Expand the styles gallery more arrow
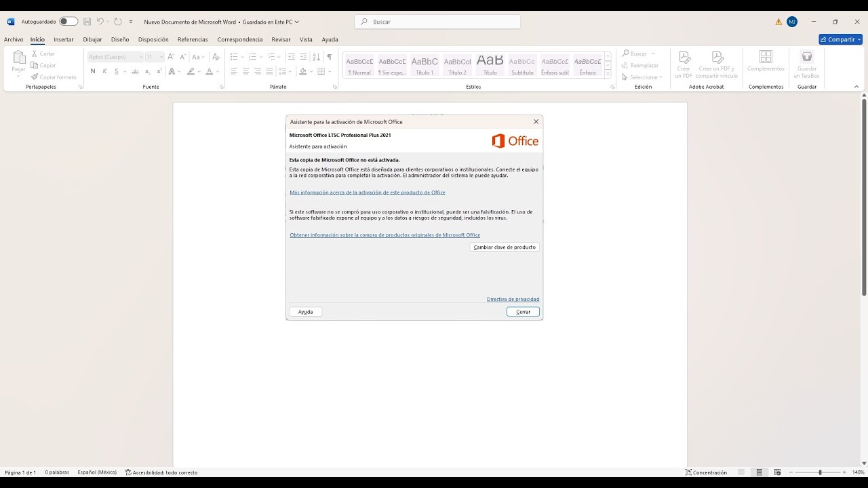868x488 pixels. [x=608, y=74]
